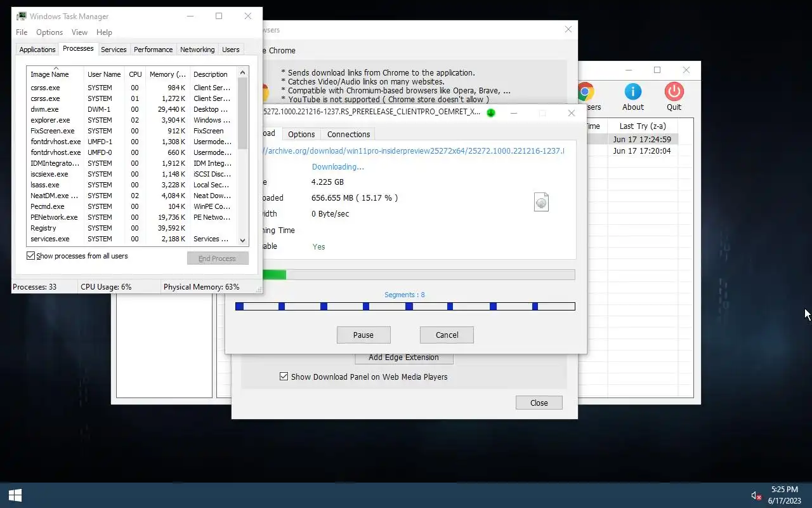The image size is (812, 508).
Task: Open the Help menu in Task Manager
Action: coord(104,32)
